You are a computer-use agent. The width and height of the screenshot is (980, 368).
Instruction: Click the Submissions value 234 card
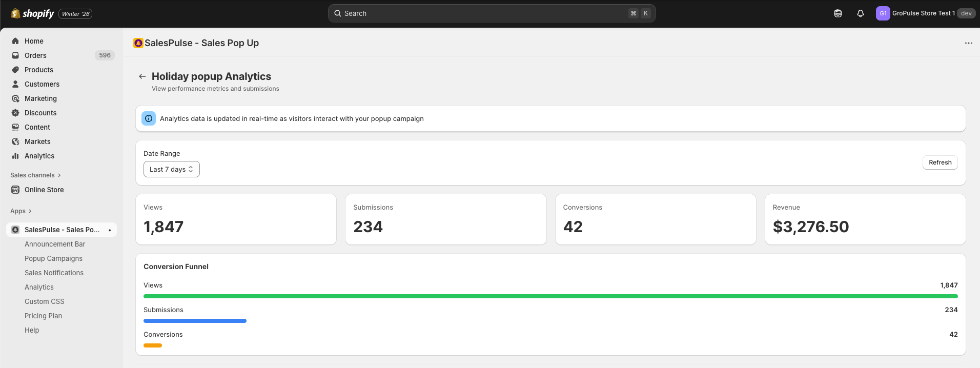pos(445,219)
